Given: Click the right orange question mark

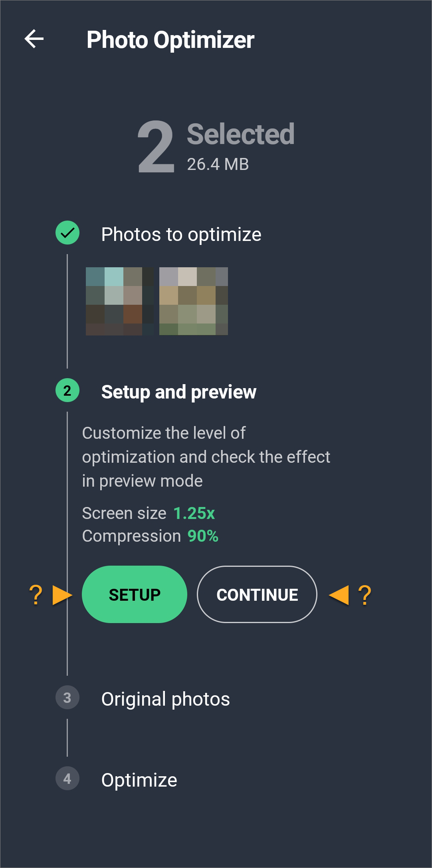Looking at the screenshot, I should tap(365, 595).
